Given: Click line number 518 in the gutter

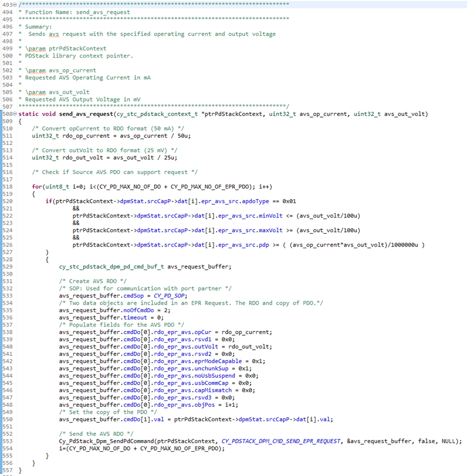Looking at the screenshot, I should point(7,187).
